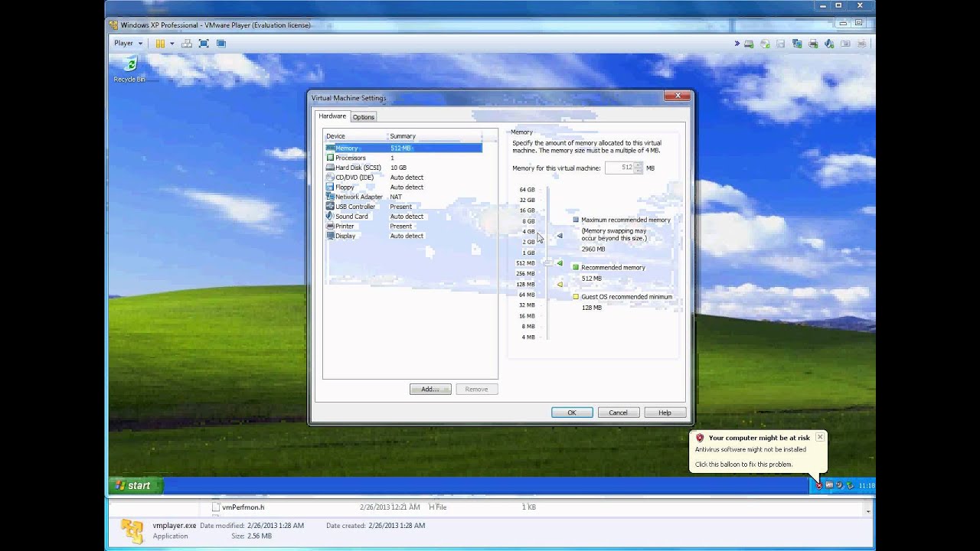The image size is (980, 551).
Task: Select Floppy device icon in list
Action: (330, 187)
